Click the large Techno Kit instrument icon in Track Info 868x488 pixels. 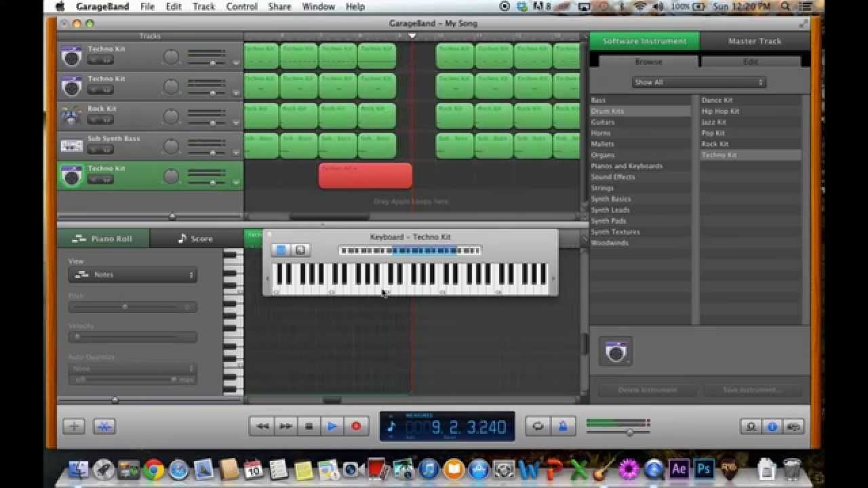tap(616, 352)
